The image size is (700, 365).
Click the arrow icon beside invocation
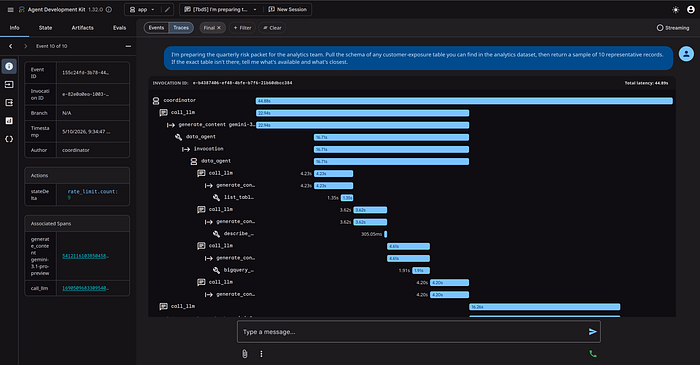coord(186,149)
